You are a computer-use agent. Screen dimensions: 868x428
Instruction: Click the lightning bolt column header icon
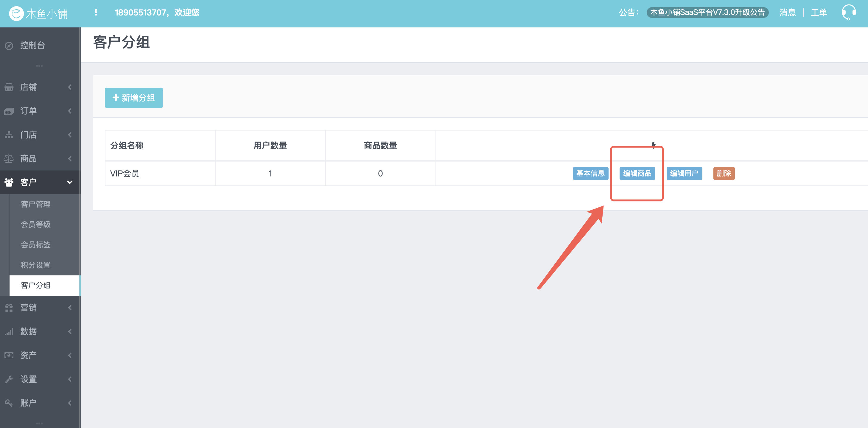tap(653, 145)
